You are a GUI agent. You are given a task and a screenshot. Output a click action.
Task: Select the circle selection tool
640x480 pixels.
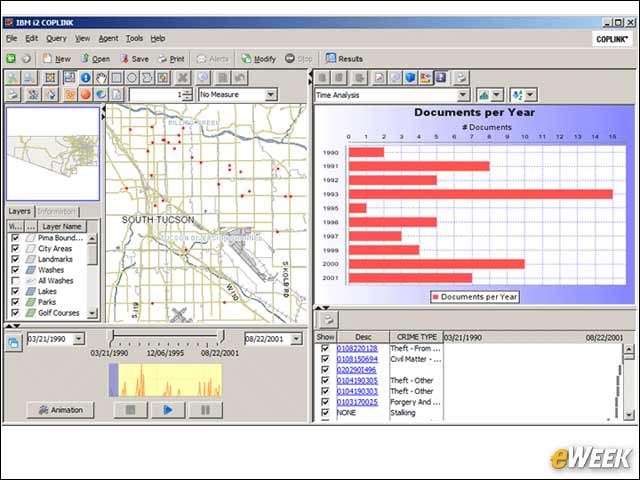[x=132, y=78]
